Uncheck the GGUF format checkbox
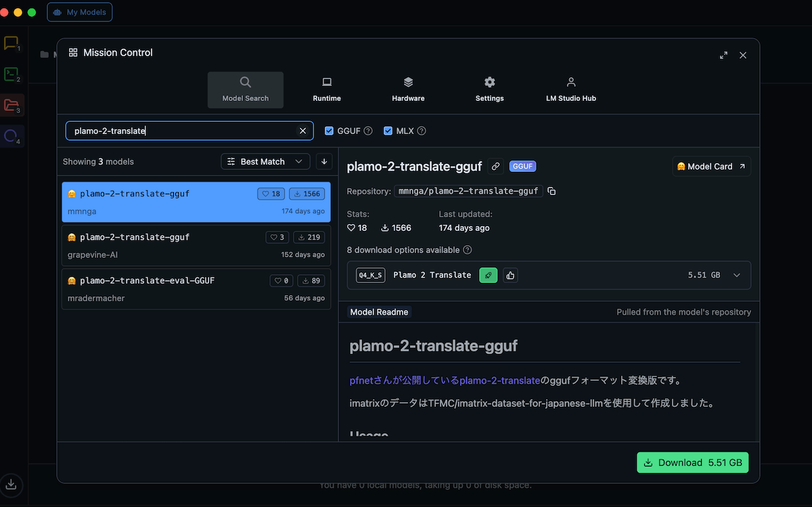 (330, 131)
